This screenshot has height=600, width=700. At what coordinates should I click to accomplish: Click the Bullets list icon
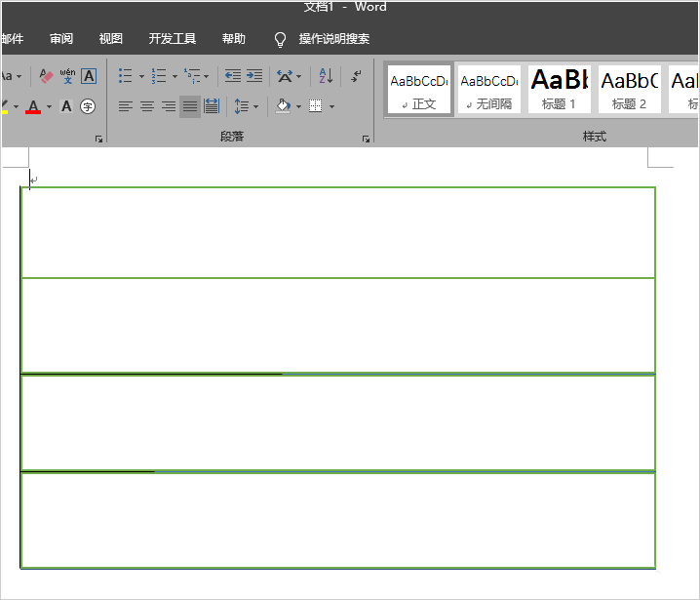tap(126, 76)
